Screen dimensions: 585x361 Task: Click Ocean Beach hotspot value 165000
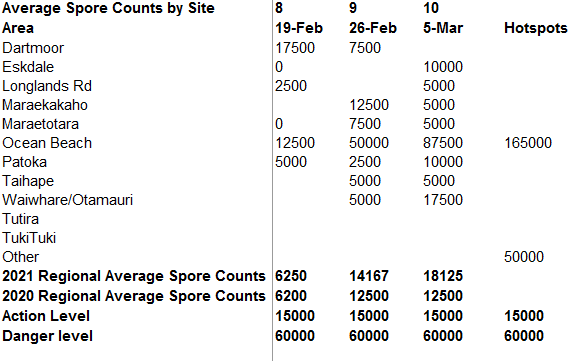click(x=528, y=143)
